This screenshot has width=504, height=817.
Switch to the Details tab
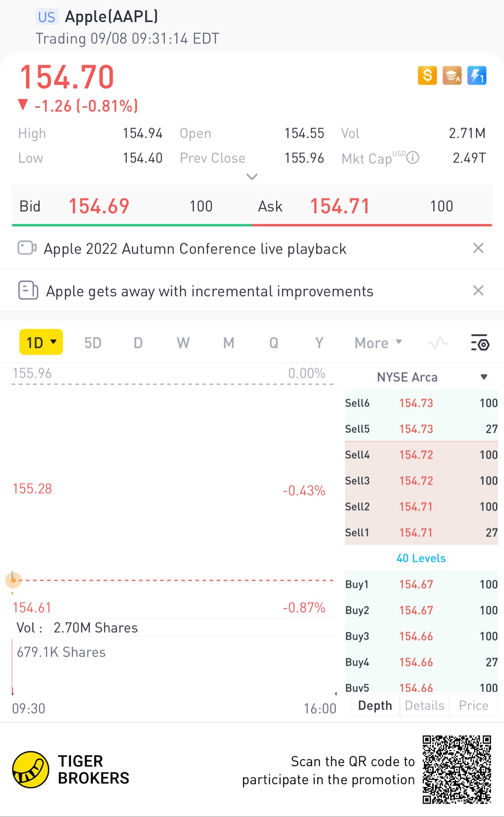[424, 705]
